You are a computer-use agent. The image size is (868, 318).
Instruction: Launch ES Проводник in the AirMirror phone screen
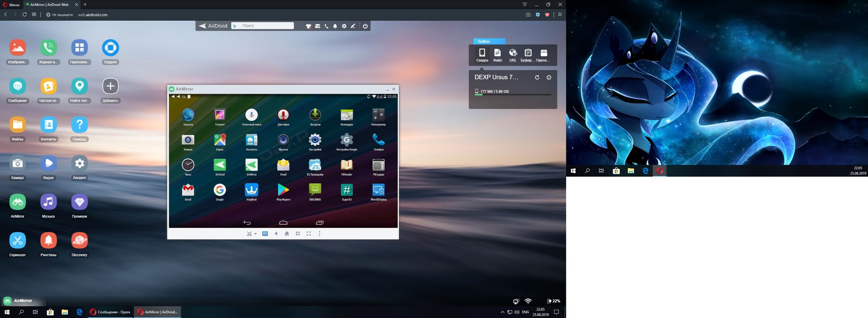pos(315,165)
